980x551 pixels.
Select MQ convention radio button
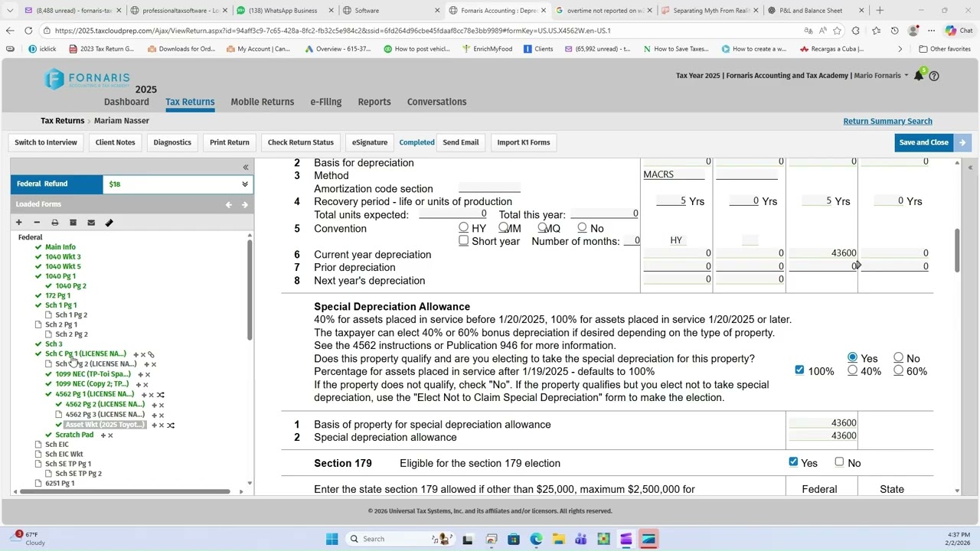point(542,228)
